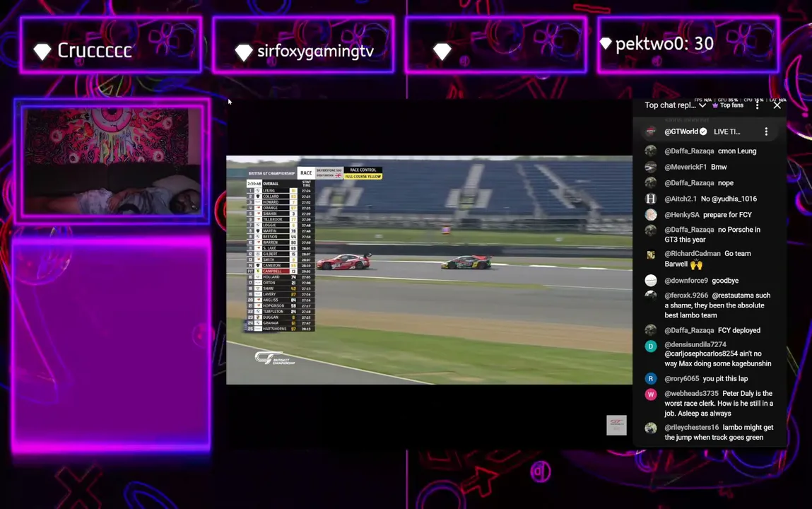The height and width of the screenshot is (509, 812).
Task: Click the @MeverickF1 avatar
Action: (651, 167)
